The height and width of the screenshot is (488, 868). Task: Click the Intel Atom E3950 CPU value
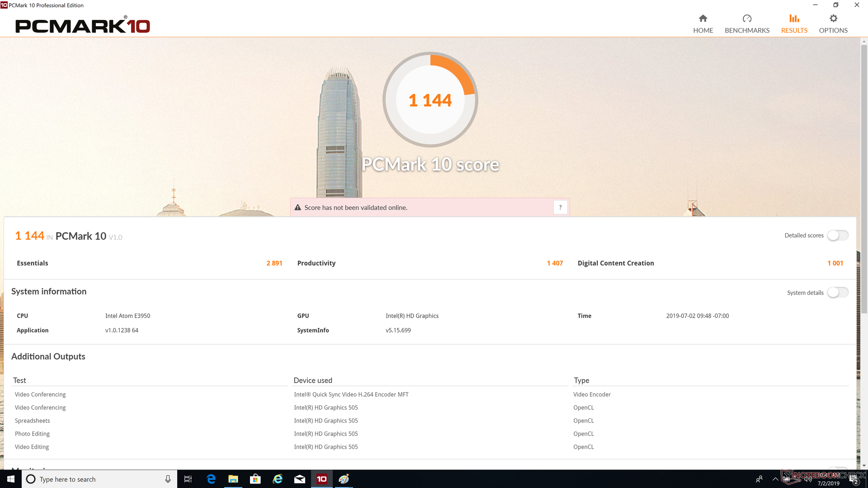point(127,316)
